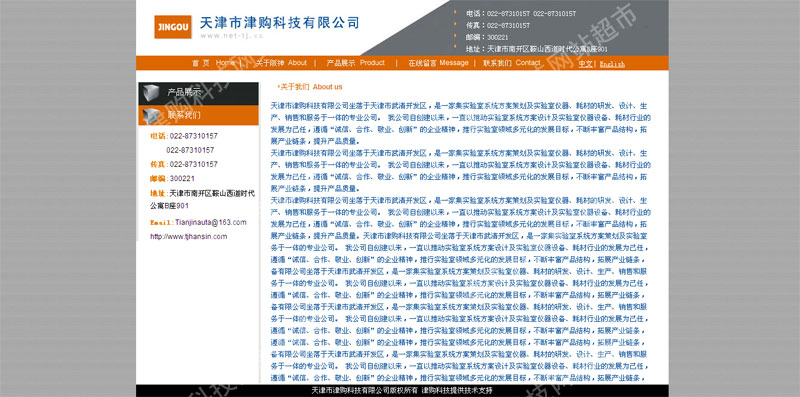Open the 产品展示 sidebar section
Screen dimensions: 800x397
[198, 93]
